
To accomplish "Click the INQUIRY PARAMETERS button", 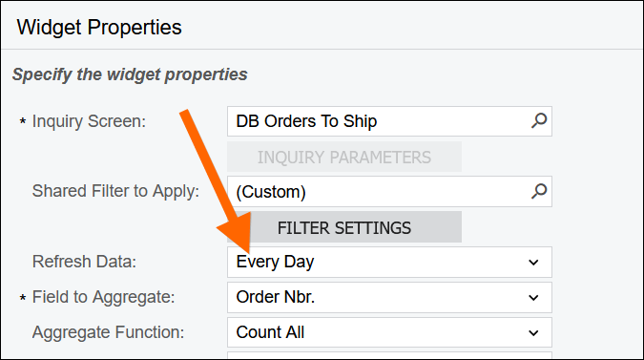I will 344,157.
